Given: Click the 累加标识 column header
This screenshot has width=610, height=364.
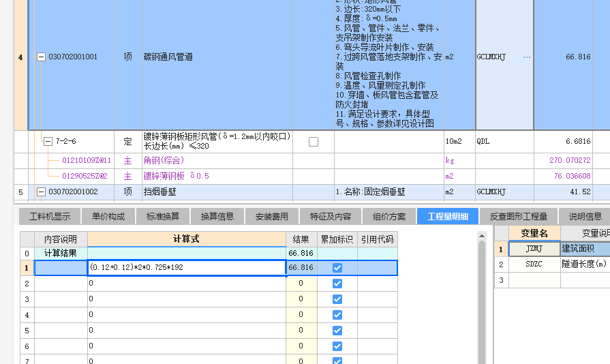Looking at the screenshot, I should pyautogui.click(x=337, y=239).
